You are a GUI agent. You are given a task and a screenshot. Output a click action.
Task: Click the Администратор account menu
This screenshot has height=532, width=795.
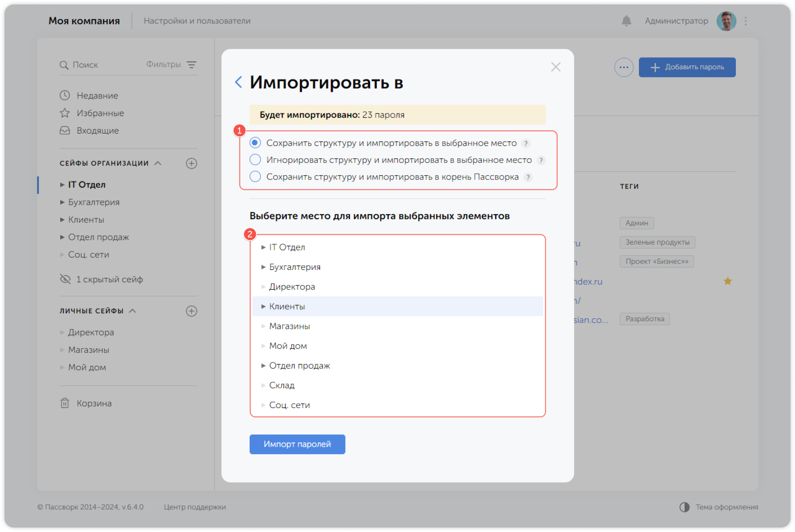676,21
